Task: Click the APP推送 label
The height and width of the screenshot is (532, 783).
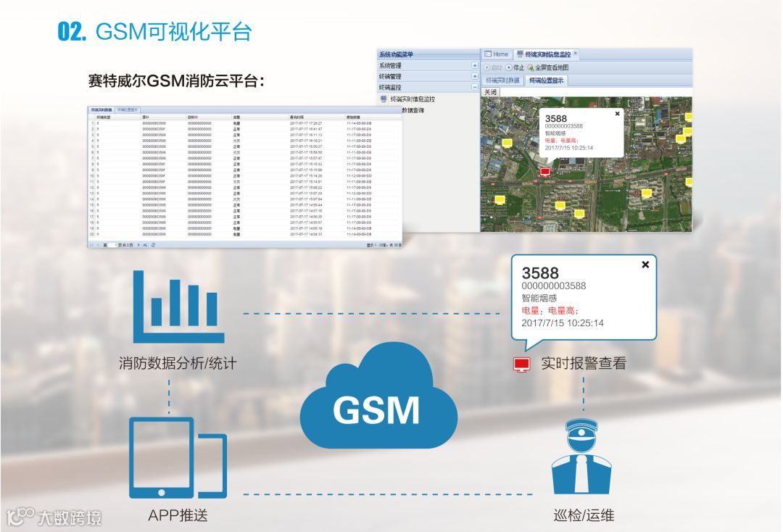Action: click(x=178, y=515)
